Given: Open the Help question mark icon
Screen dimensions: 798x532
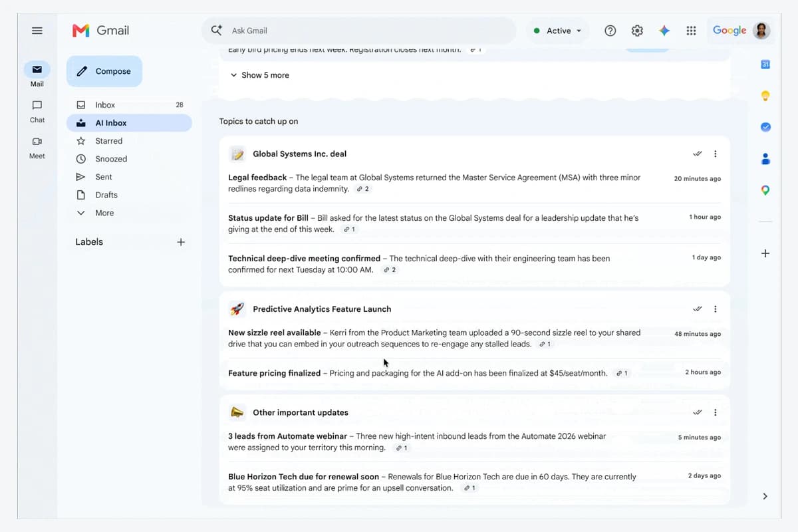Looking at the screenshot, I should coord(610,31).
